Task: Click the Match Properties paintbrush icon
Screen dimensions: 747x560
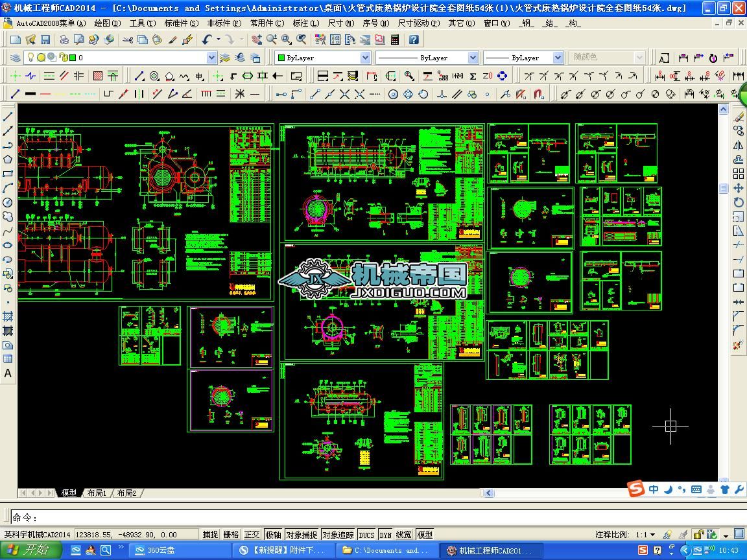Action: (x=172, y=40)
